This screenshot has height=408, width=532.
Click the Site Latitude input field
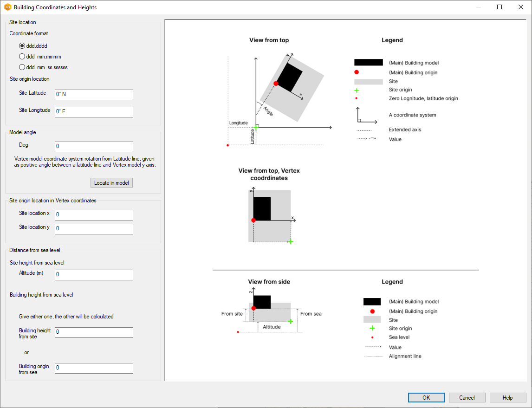coord(94,95)
